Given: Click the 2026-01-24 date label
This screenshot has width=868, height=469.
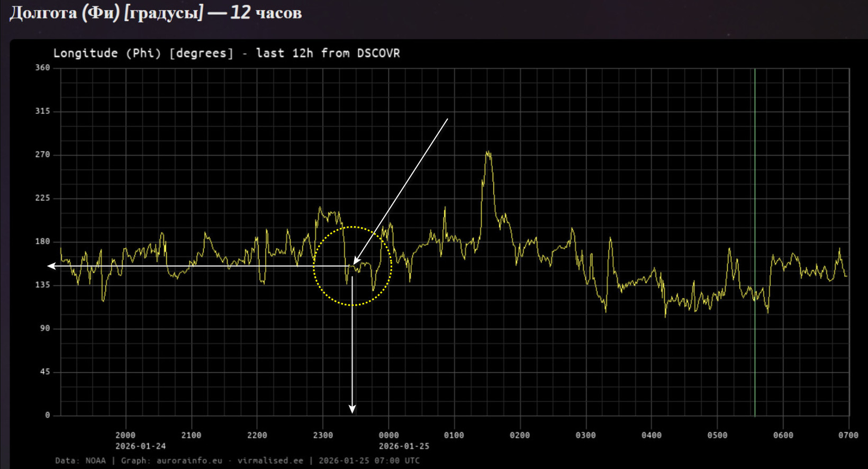Looking at the screenshot, I should [x=140, y=446].
